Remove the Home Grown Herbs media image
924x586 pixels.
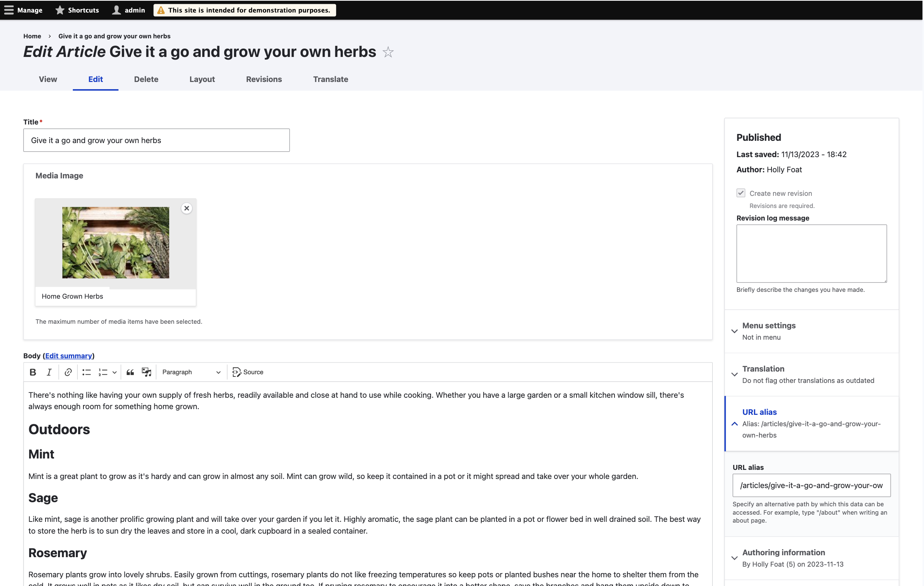[x=187, y=208]
